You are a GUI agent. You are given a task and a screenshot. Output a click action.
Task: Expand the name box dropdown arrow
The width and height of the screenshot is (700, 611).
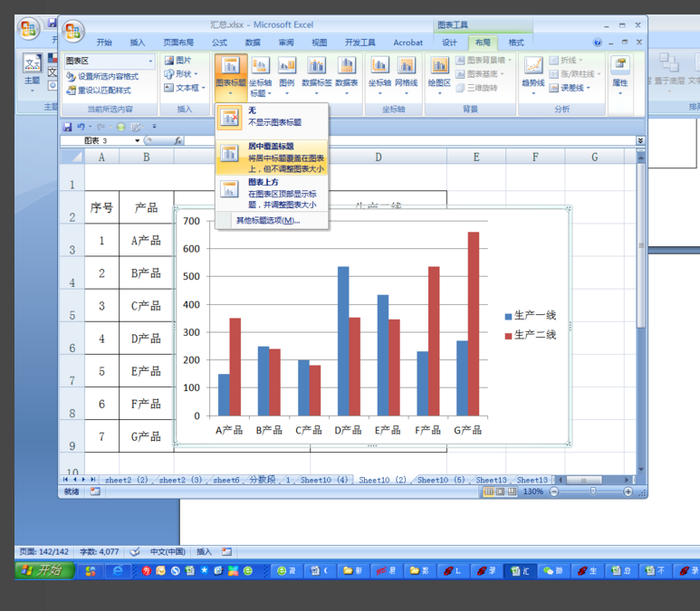coord(138,140)
